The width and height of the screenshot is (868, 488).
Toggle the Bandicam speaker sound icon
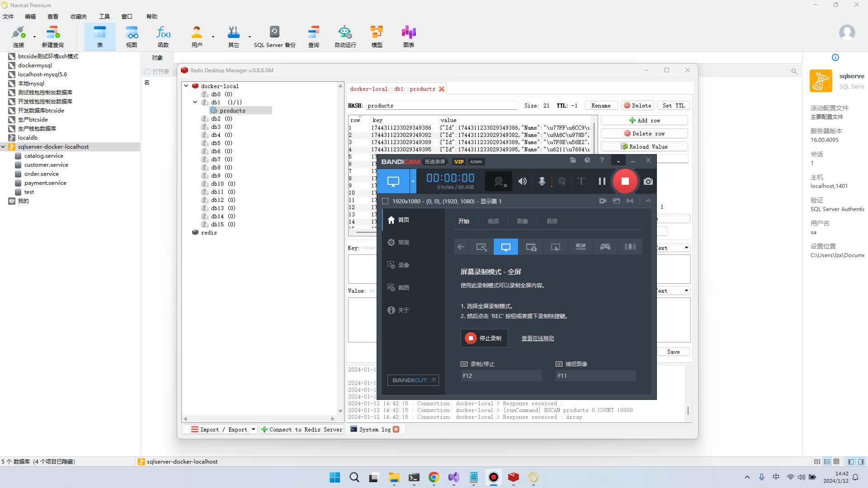click(x=522, y=181)
